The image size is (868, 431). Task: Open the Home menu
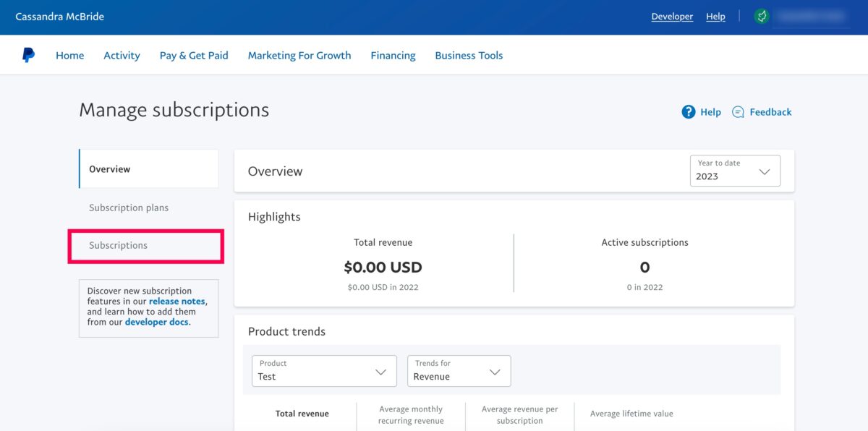70,55
